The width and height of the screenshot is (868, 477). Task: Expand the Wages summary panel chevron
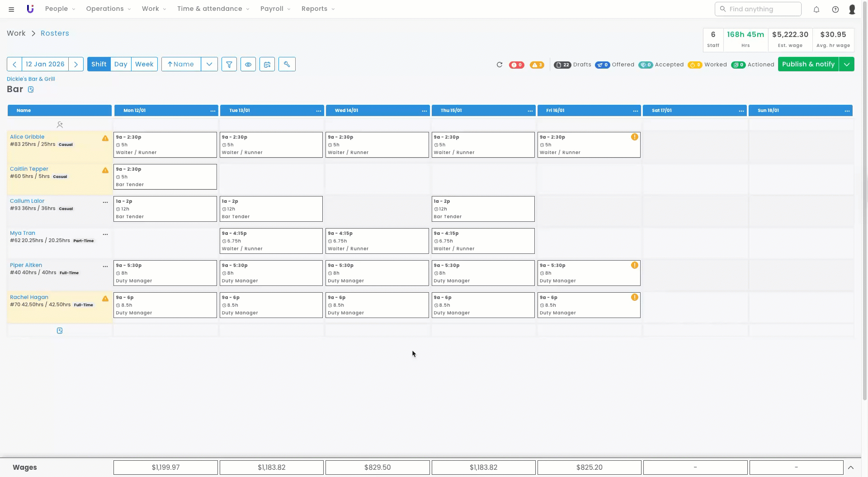coord(850,468)
